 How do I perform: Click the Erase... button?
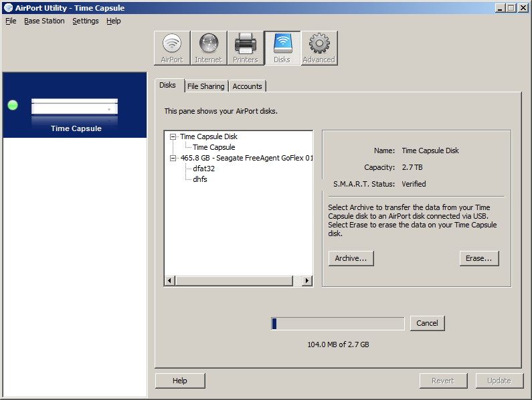click(478, 258)
